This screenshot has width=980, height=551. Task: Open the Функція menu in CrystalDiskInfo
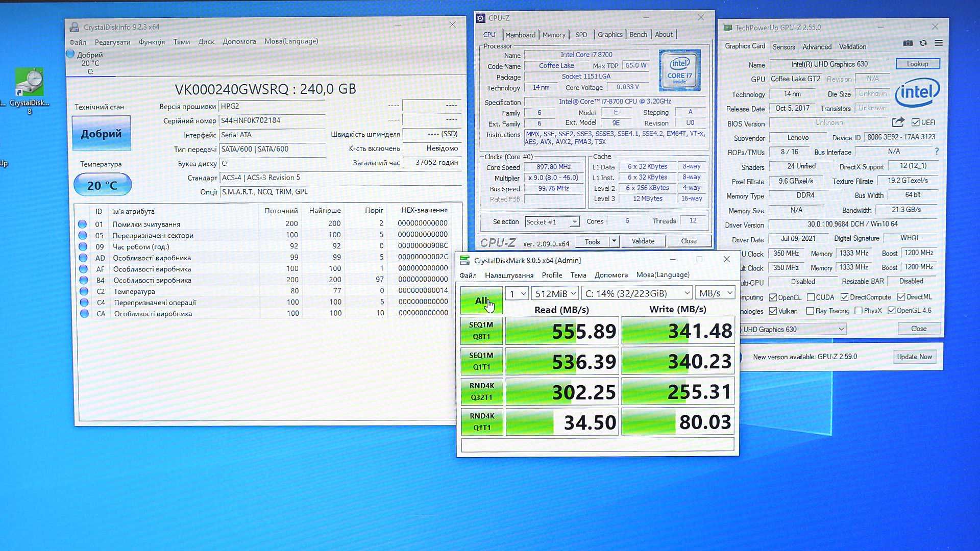point(152,42)
